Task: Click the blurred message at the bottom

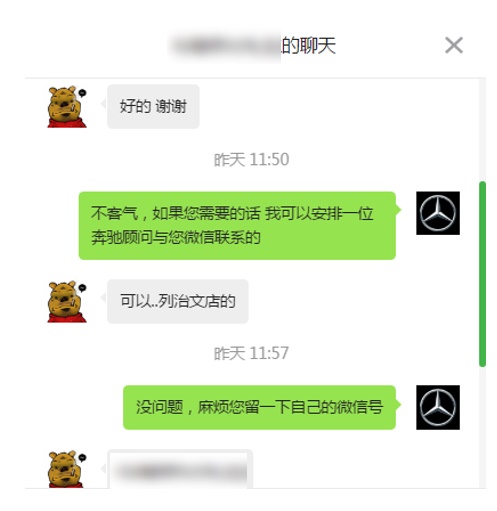Action: pyautogui.click(x=180, y=469)
